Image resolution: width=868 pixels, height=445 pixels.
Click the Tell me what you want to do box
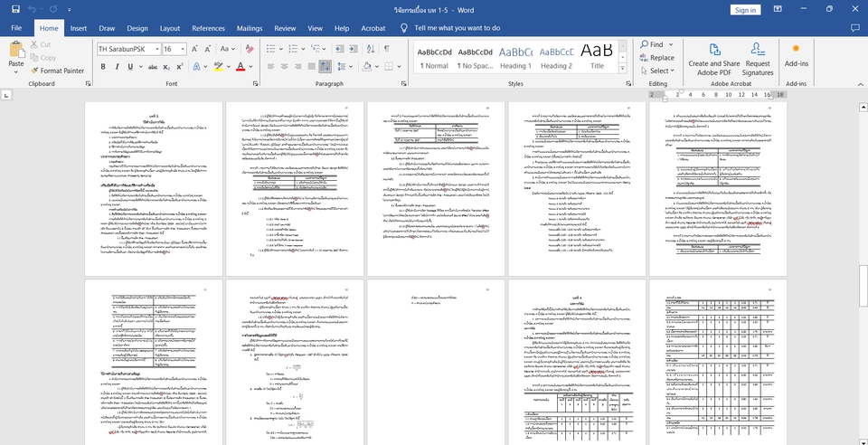click(457, 28)
